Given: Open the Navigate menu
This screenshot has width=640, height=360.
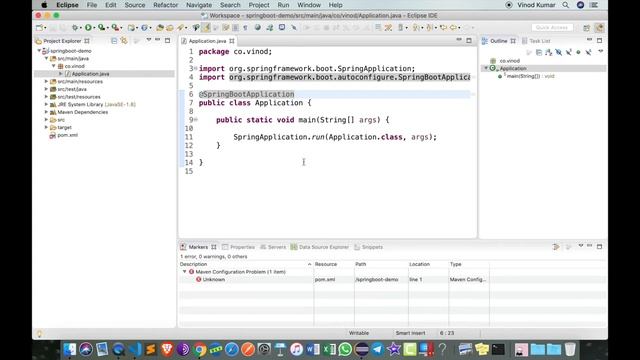Looking at the screenshot, I should [199, 5].
